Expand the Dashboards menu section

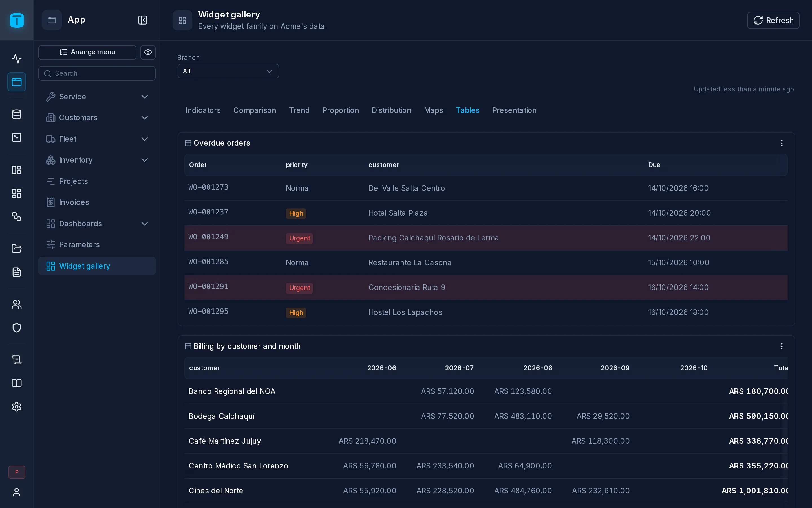pos(97,224)
